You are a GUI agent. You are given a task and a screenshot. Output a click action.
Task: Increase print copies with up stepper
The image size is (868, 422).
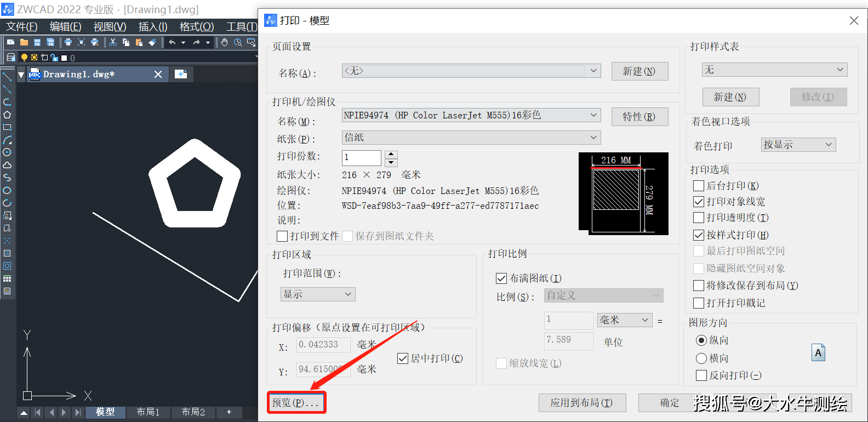click(391, 155)
